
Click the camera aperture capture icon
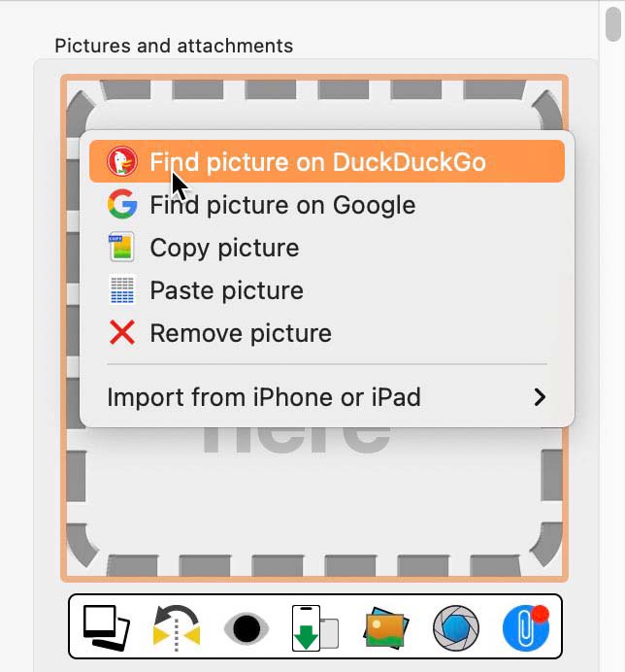click(x=456, y=628)
